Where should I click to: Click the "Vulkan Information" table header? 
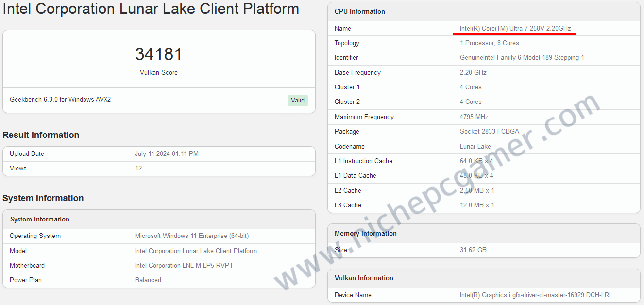(x=484, y=278)
